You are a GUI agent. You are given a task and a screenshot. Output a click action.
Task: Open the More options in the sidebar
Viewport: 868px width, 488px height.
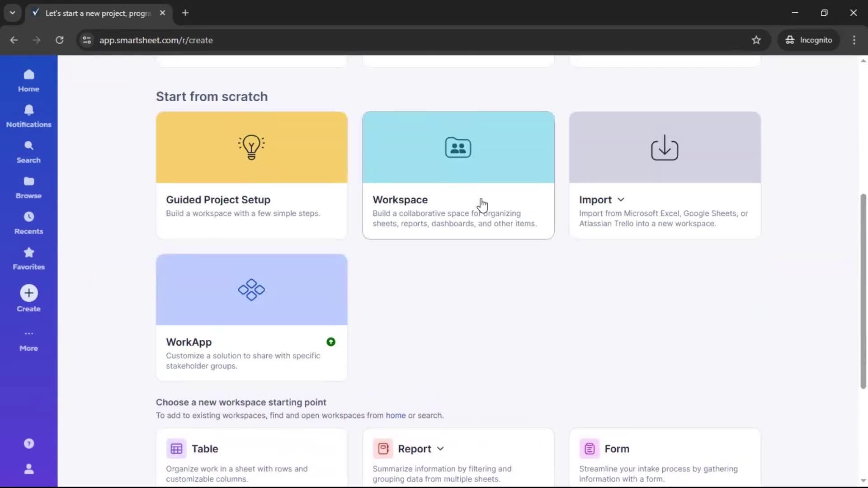point(28,339)
